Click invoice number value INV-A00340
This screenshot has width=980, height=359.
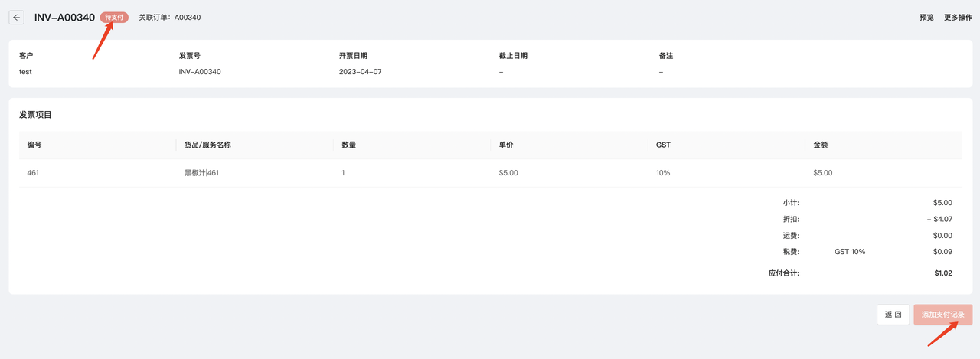(200, 72)
